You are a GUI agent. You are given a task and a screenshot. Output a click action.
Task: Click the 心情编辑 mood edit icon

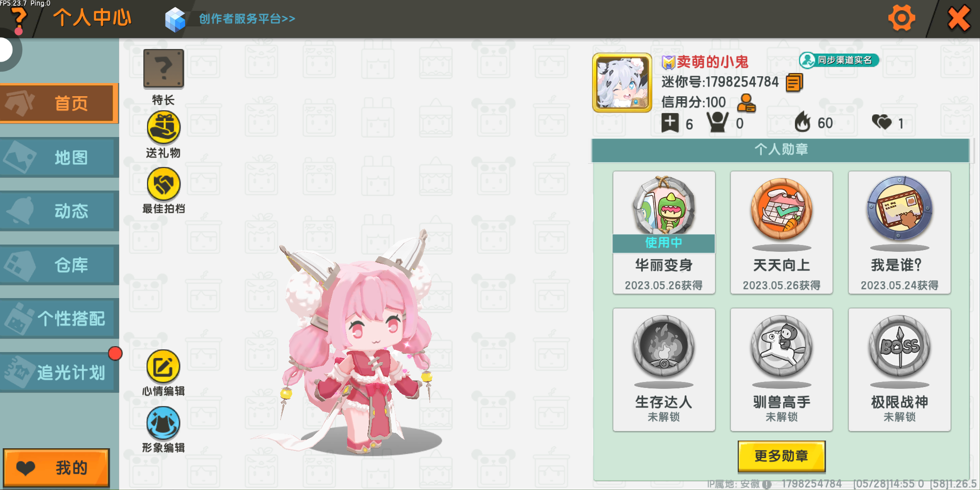[x=163, y=366]
